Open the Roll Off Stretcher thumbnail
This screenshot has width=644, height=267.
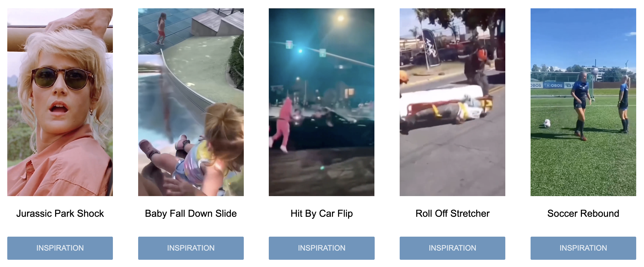(452, 102)
